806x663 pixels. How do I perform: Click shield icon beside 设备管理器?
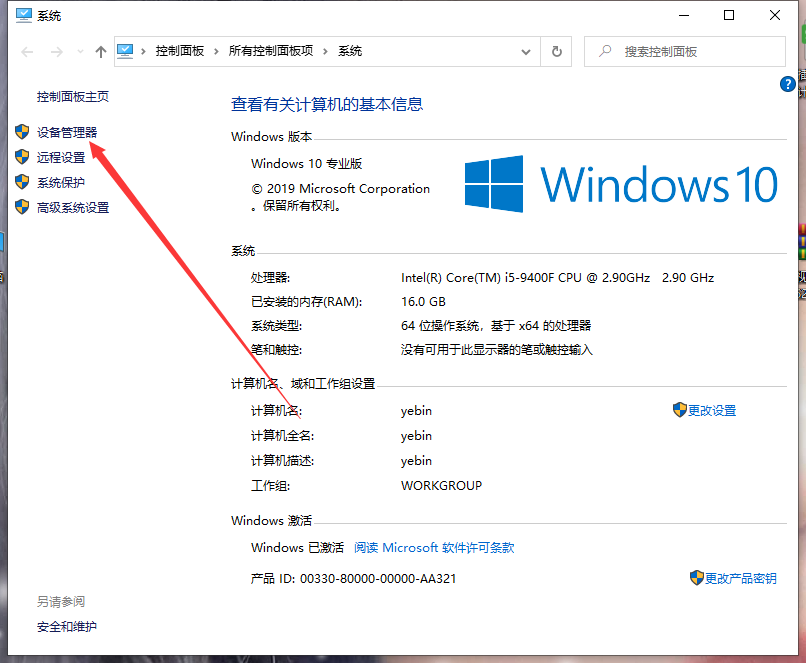point(22,132)
